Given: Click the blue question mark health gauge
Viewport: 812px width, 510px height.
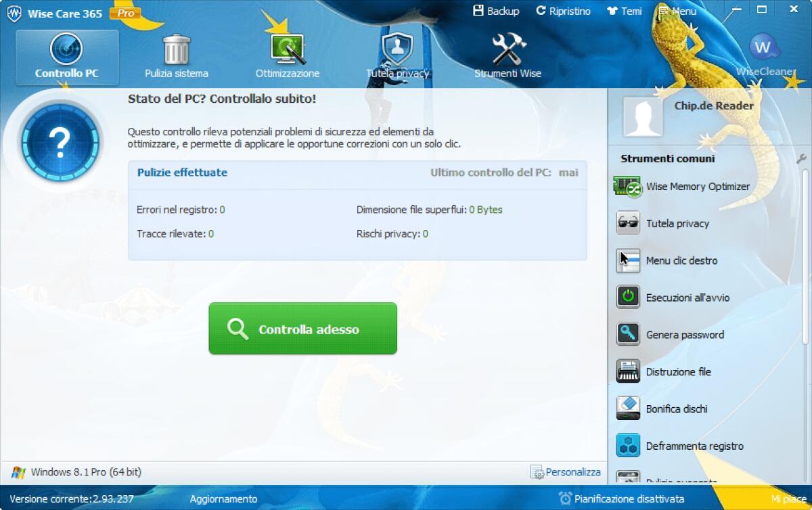Looking at the screenshot, I should coord(62,144).
